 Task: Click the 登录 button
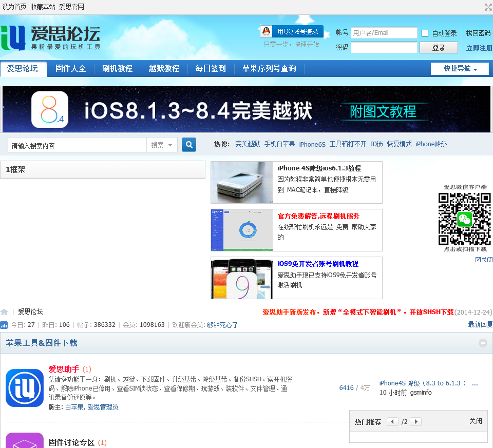click(x=439, y=48)
